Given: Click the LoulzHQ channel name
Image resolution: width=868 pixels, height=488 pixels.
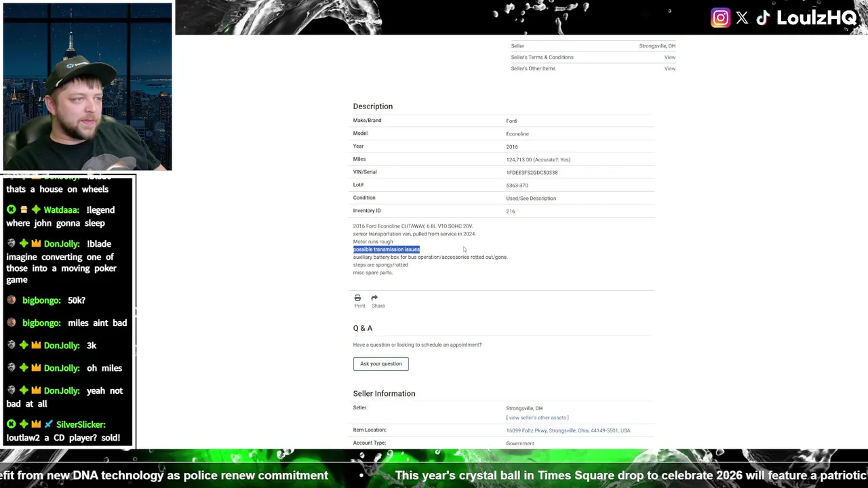Looking at the screenshot, I should pos(816,18).
